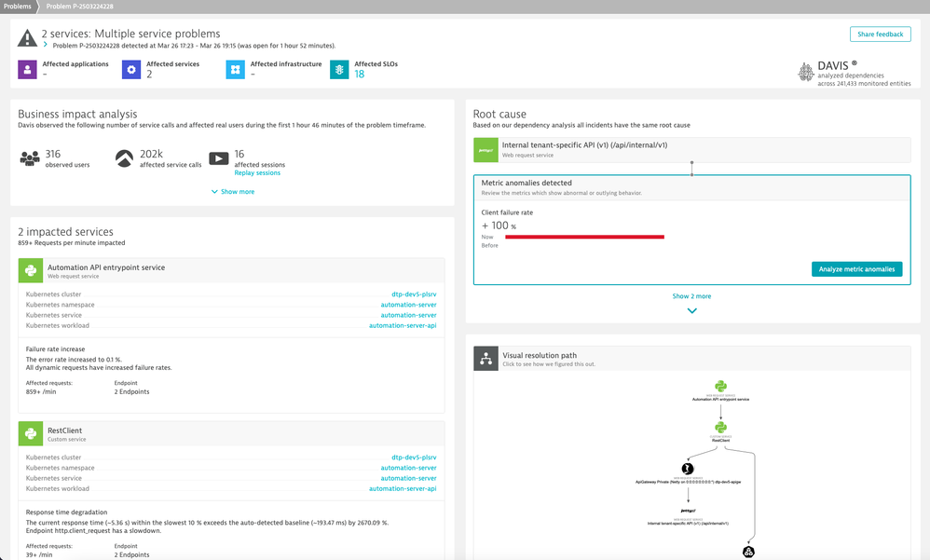Viewport: 930px width, 560px height.
Task: Open the Replay sessions link
Action: click(257, 172)
